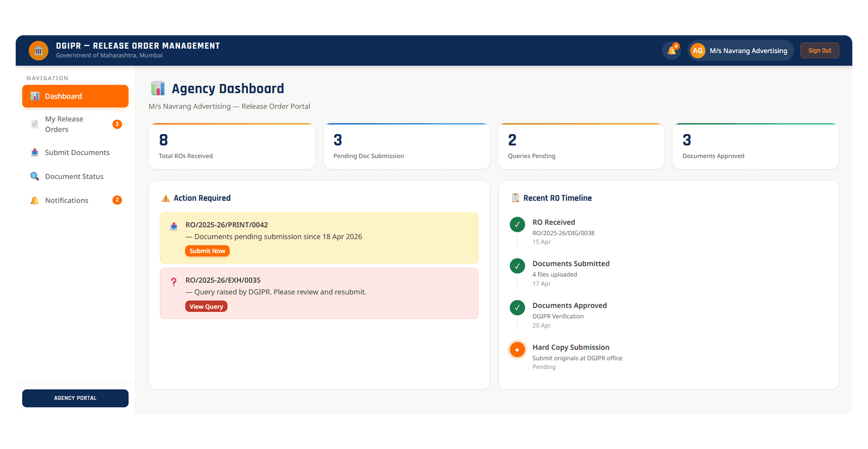Screen dimensions: 868x449
Task: Open the M/s Navrang Advertising profile chip
Action: point(740,51)
